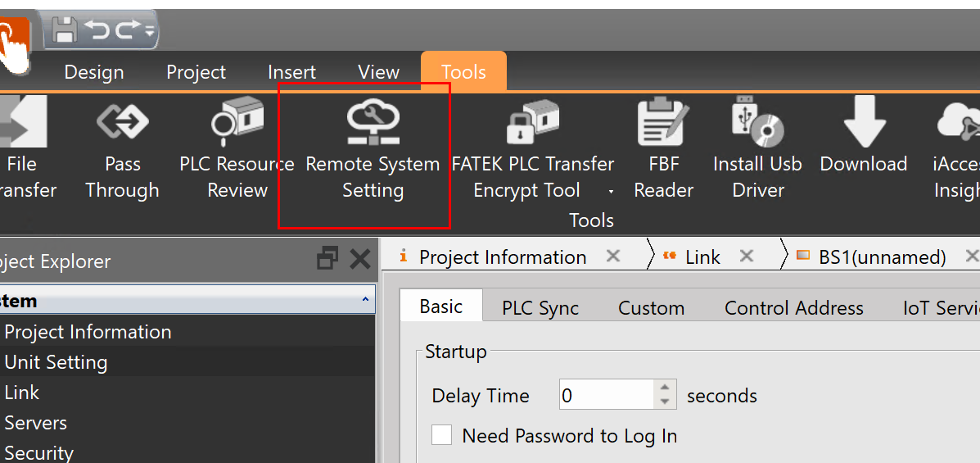Open the quick access toolbar customize dropdown
The image size is (980, 463).
149,31
